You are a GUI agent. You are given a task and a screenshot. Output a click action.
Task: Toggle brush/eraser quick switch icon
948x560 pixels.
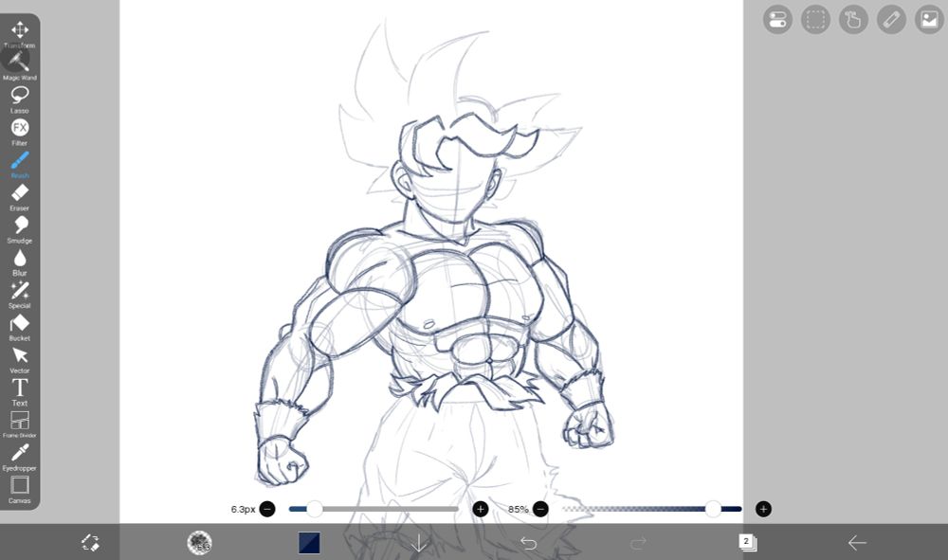pyautogui.click(x=90, y=543)
